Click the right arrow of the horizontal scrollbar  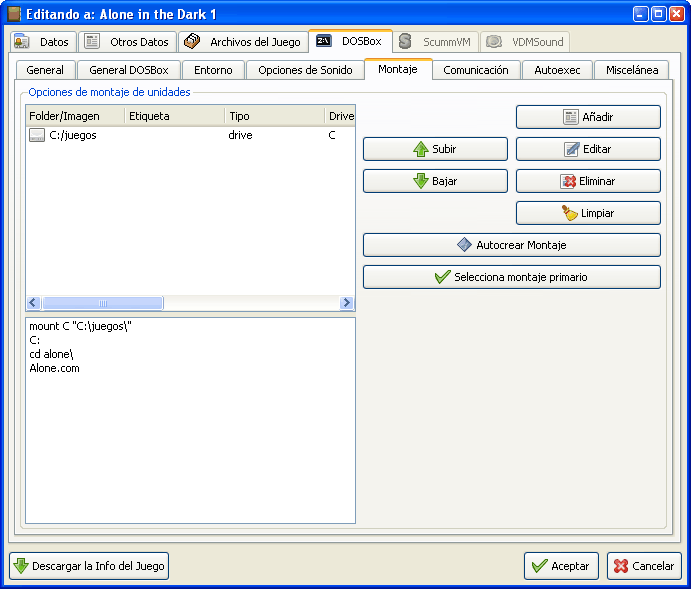point(347,303)
